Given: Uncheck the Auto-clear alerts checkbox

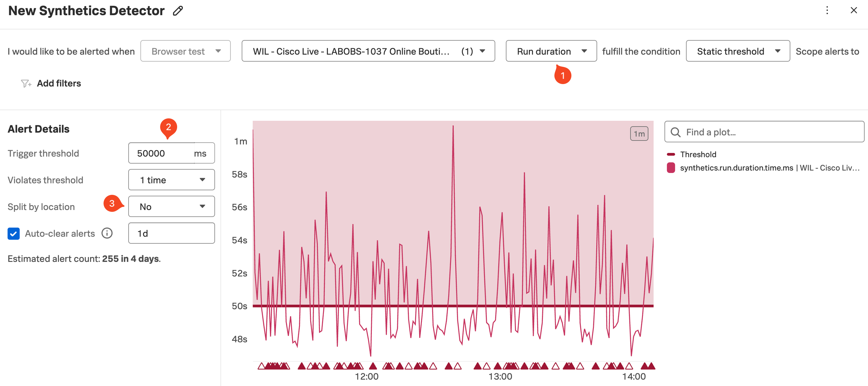Looking at the screenshot, I should [14, 234].
